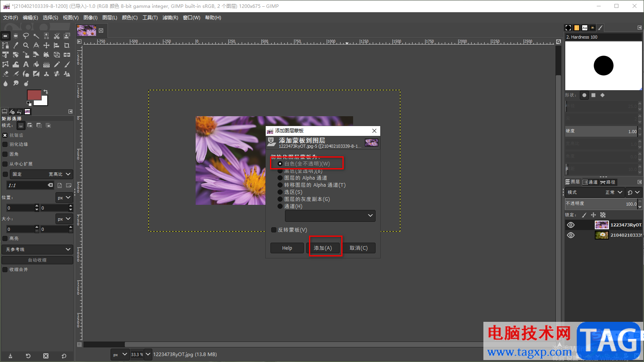This screenshot has height=362, width=644.
Task: Select the Clone stamp tool
Action: click(46, 74)
